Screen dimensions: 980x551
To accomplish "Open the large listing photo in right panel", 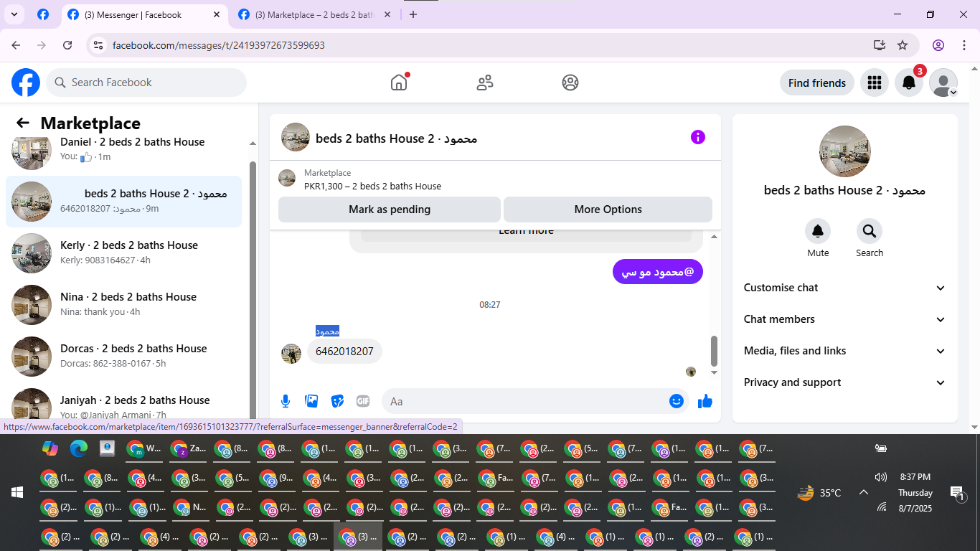I will click(845, 151).
